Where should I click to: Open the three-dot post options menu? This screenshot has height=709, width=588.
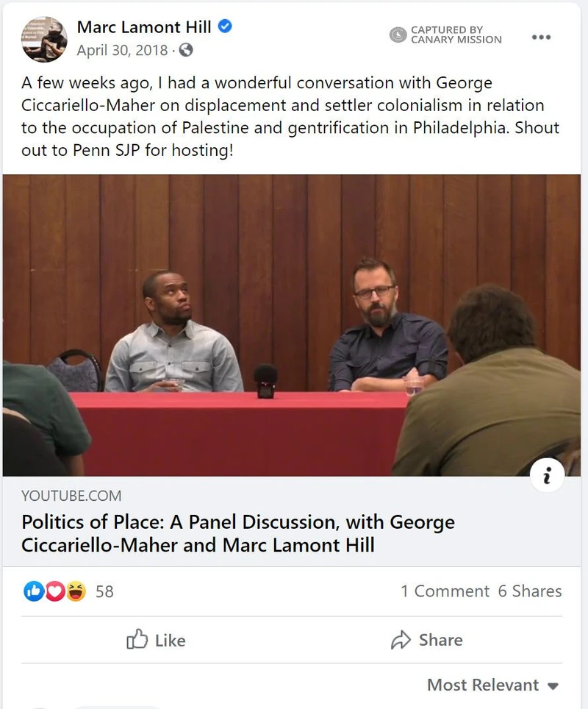coord(542,35)
